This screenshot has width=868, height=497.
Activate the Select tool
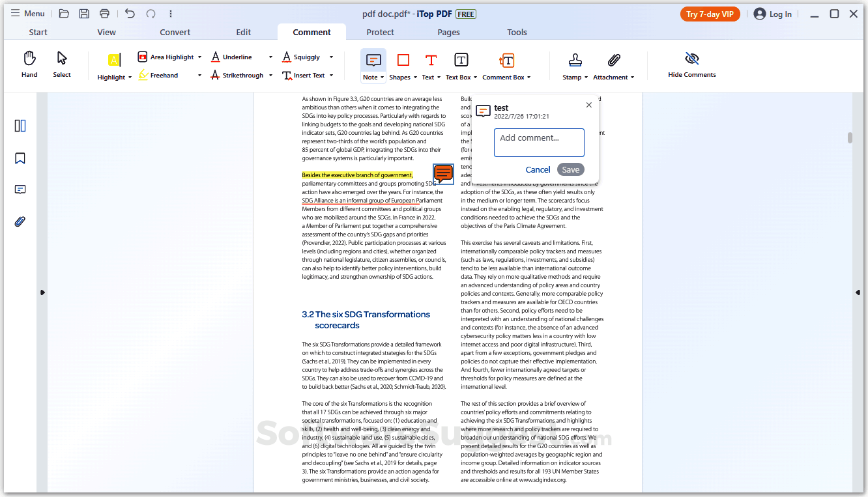coord(61,64)
